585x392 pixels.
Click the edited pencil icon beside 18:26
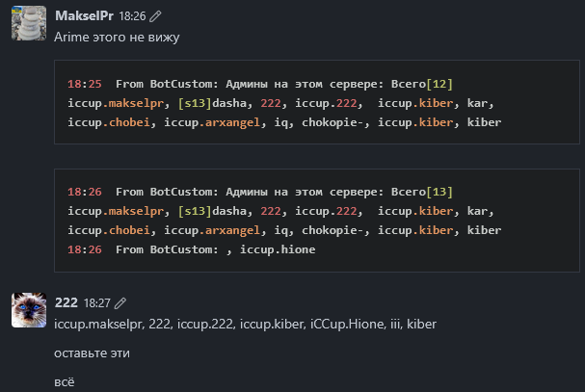point(155,16)
